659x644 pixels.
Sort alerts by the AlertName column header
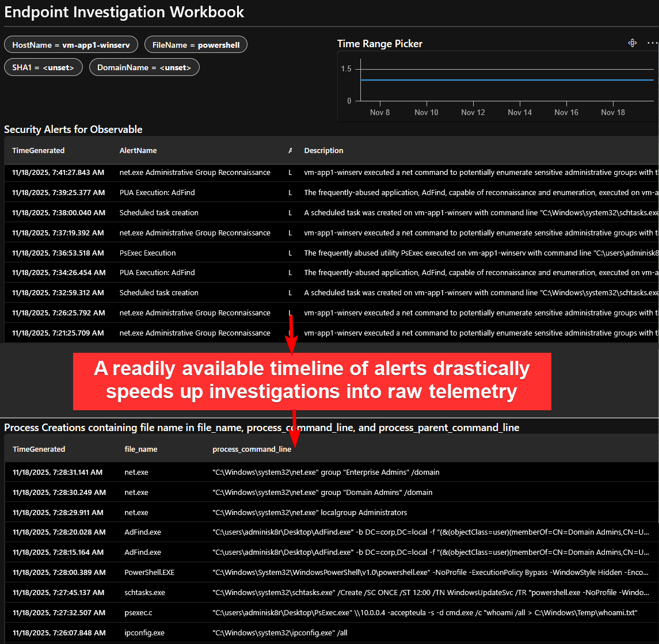pyautogui.click(x=138, y=151)
